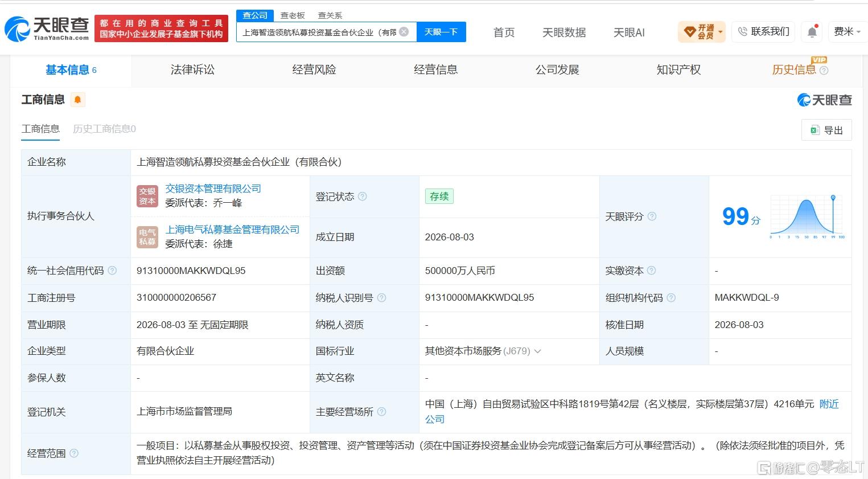Click help icon next to 天眼评分
This screenshot has height=479, width=868.
[x=652, y=216]
